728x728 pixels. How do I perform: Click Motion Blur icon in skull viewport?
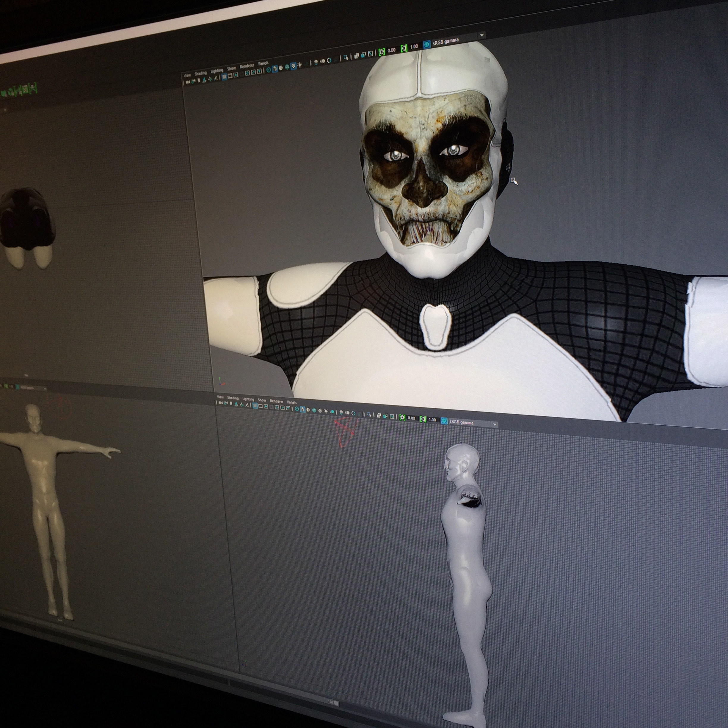(x=323, y=61)
